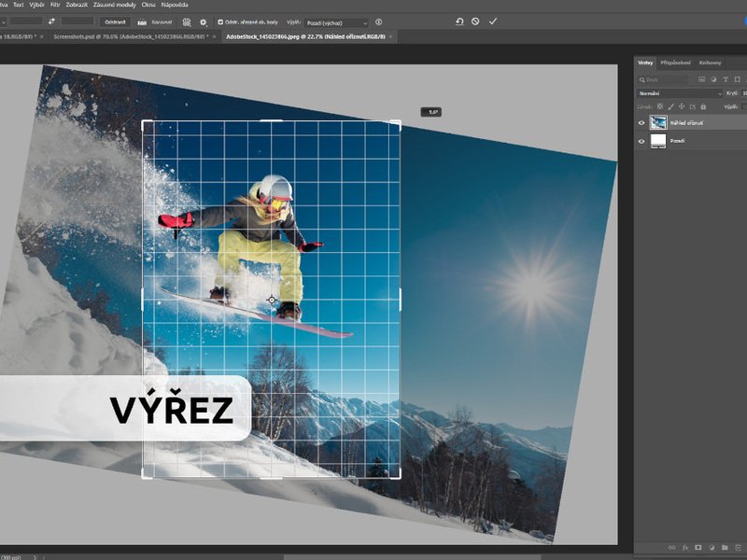Create new adjustment layer from half-circle icon
This screenshot has height=560, width=747.
712,548
